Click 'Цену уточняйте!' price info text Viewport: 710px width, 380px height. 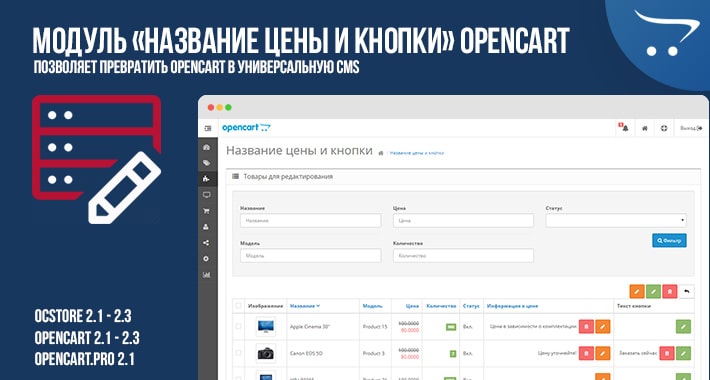[557, 353]
